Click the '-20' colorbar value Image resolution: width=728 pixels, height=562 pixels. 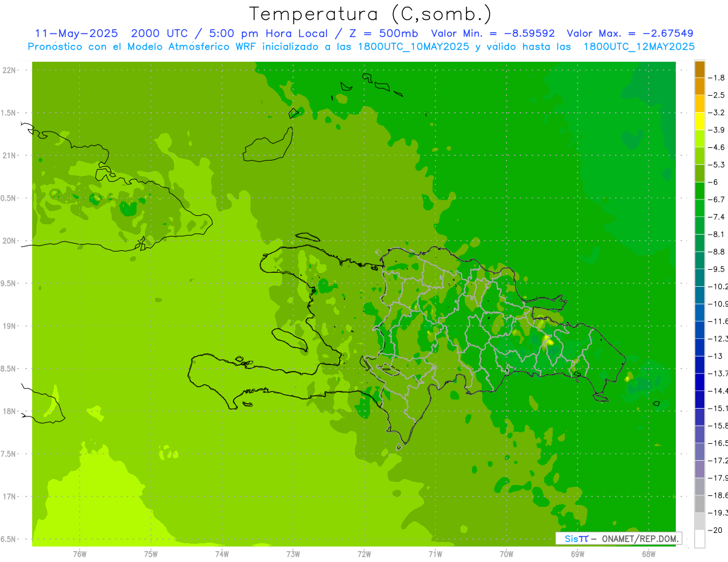(716, 530)
